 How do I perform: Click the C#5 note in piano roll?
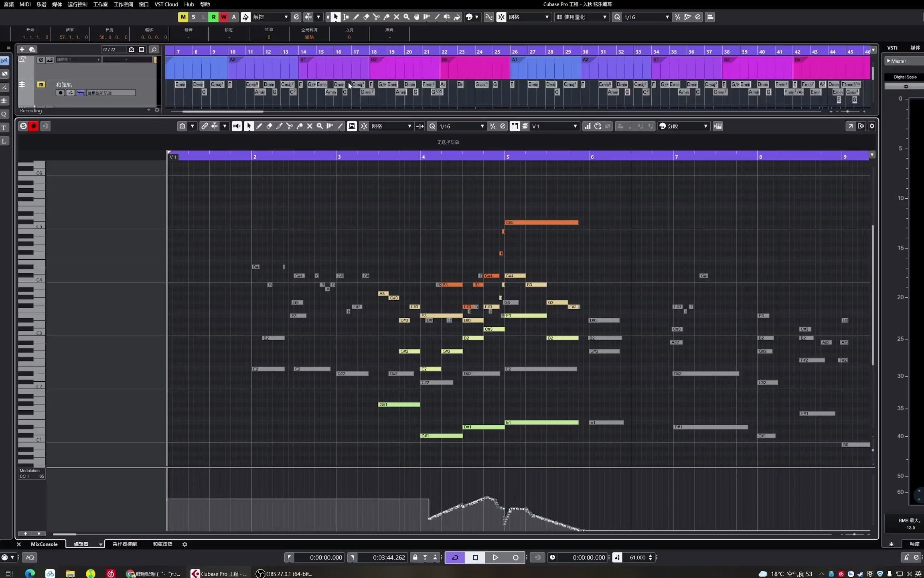click(x=541, y=222)
